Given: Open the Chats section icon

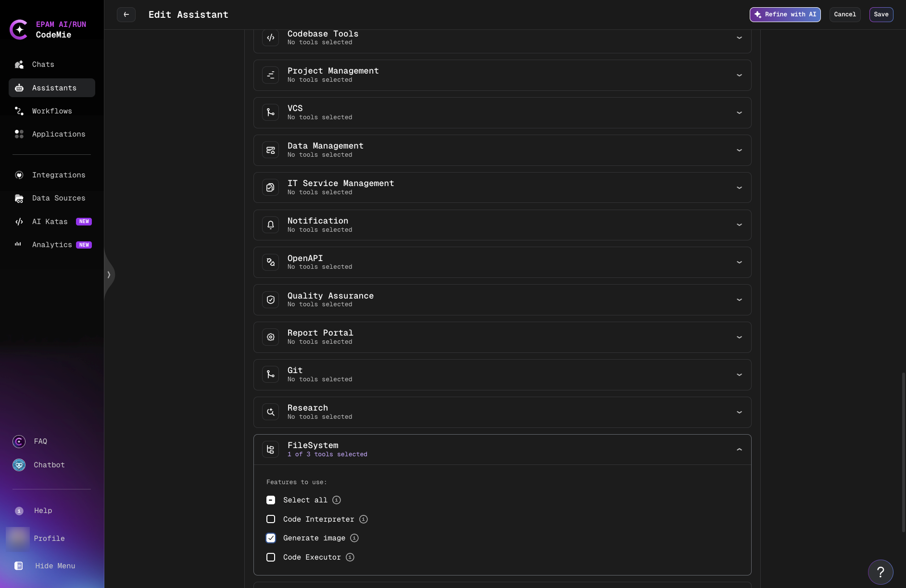Looking at the screenshot, I should [x=19, y=64].
